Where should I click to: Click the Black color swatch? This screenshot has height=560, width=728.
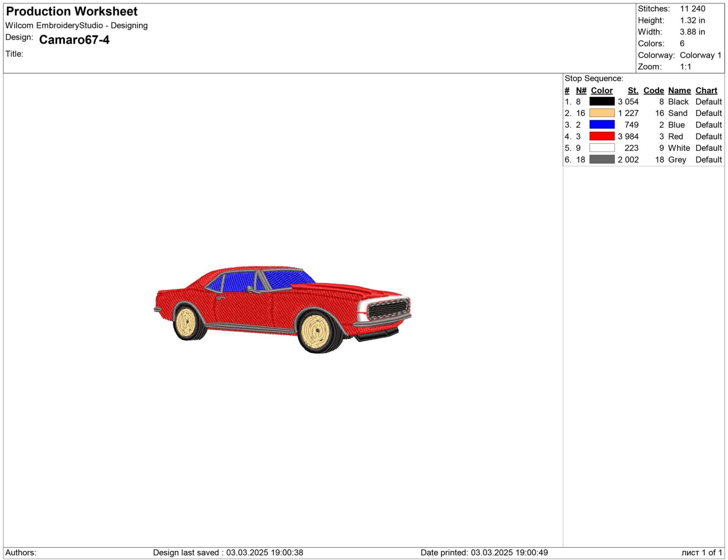[x=601, y=101]
